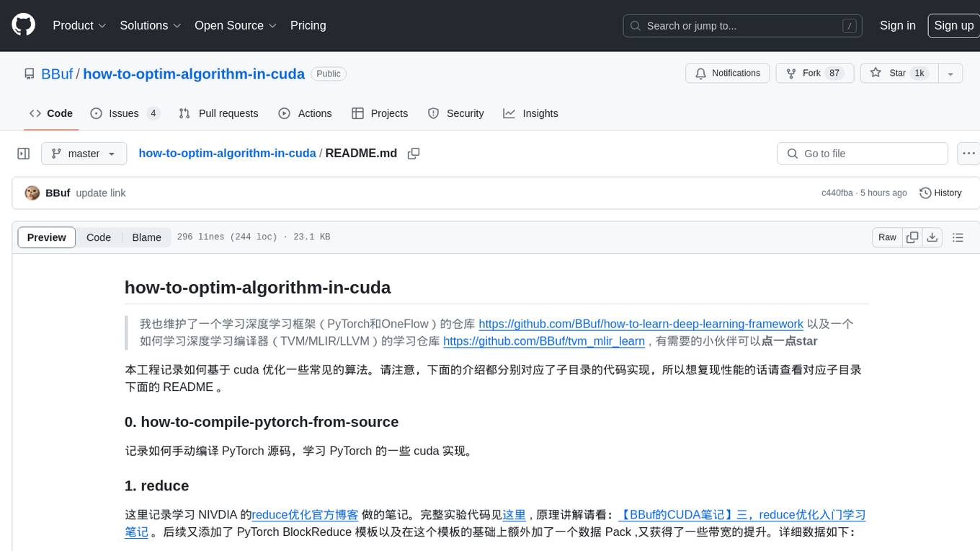Expand the Solutions menu

[151, 25]
